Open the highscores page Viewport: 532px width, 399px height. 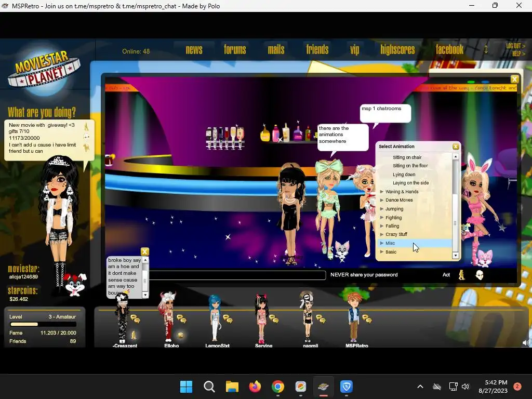coord(397,50)
